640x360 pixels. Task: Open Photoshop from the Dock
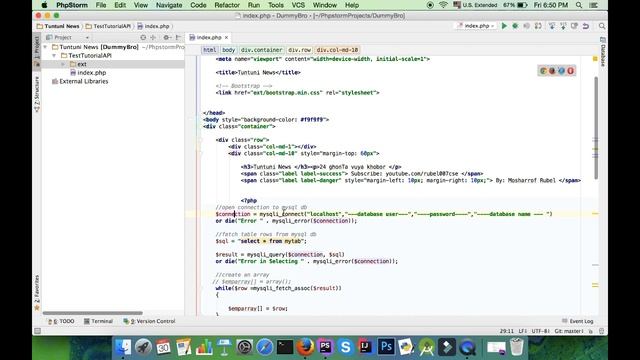click(x=386, y=347)
